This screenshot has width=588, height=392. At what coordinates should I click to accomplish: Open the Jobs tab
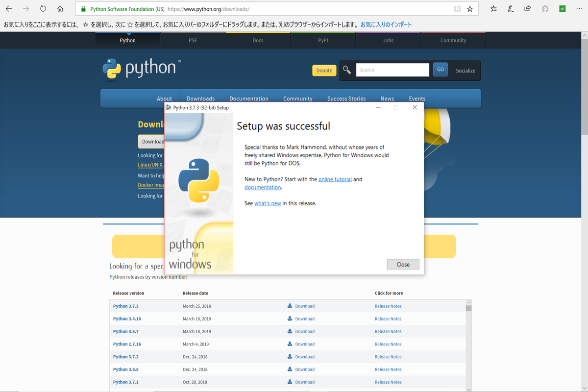388,40
